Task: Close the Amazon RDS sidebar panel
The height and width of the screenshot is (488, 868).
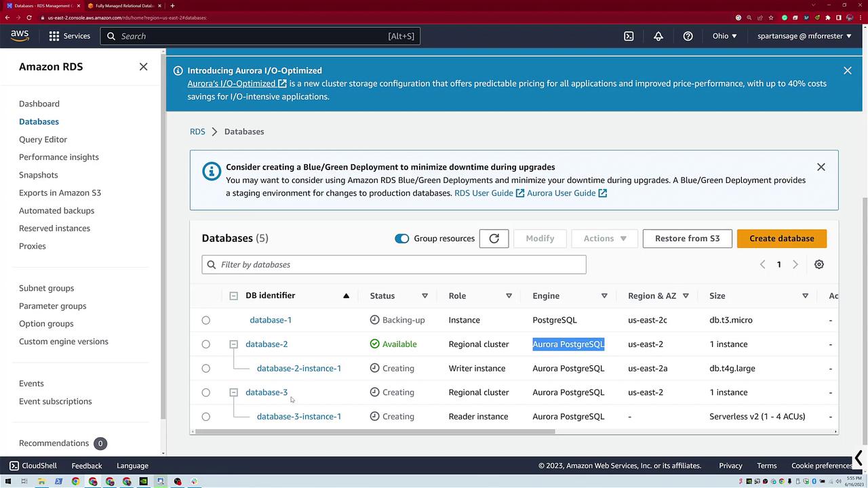Action: pyautogui.click(x=143, y=66)
